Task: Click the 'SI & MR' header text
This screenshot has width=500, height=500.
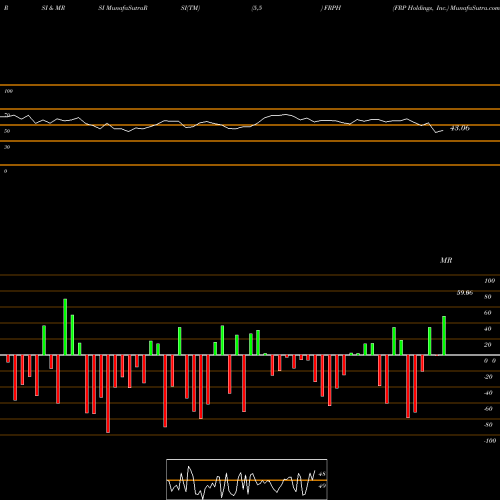Action: tap(53, 8)
